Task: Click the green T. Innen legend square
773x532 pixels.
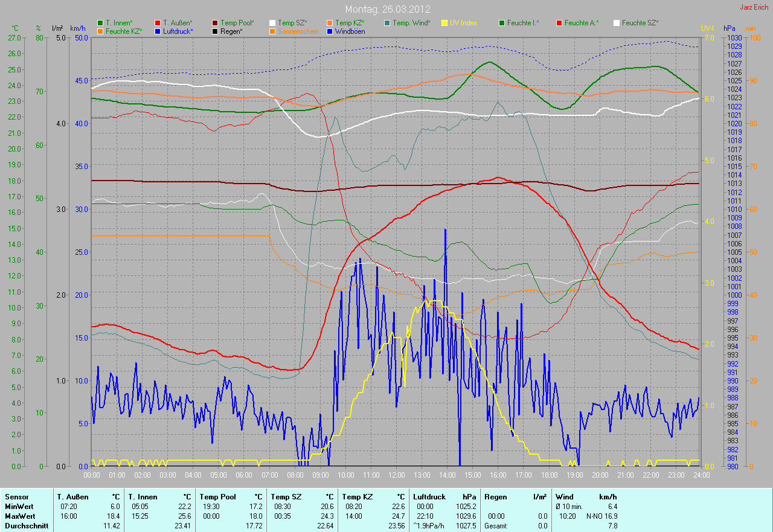Action: pos(100,23)
